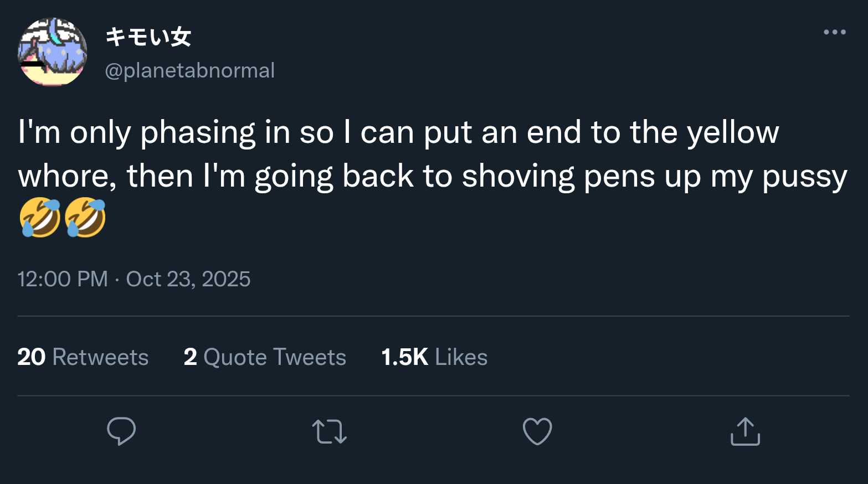The height and width of the screenshot is (484, 868).
Task: Click the bold 2 quote tweets number
Action: coord(191,357)
